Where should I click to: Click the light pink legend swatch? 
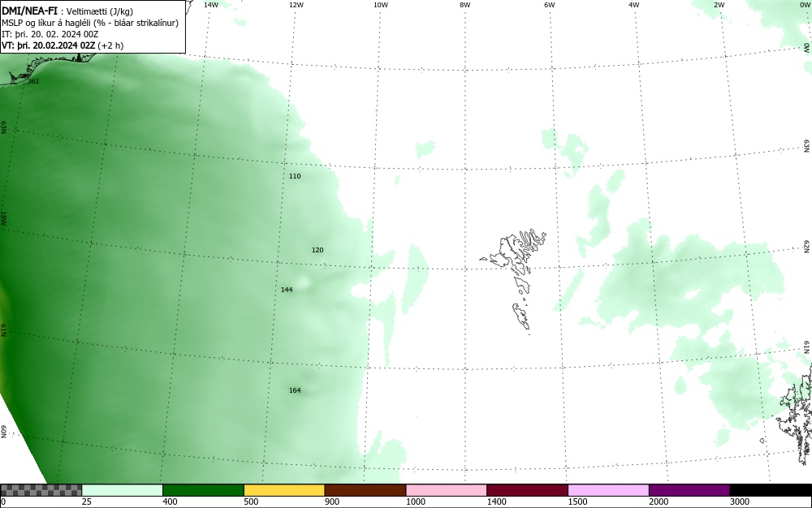(447, 490)
